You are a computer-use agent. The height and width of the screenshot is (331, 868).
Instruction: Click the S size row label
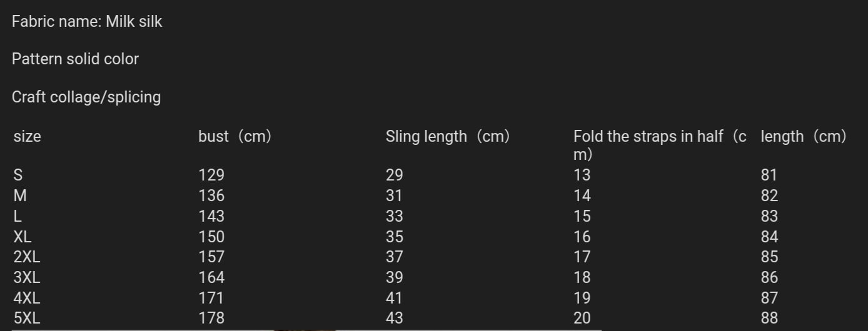18,175
